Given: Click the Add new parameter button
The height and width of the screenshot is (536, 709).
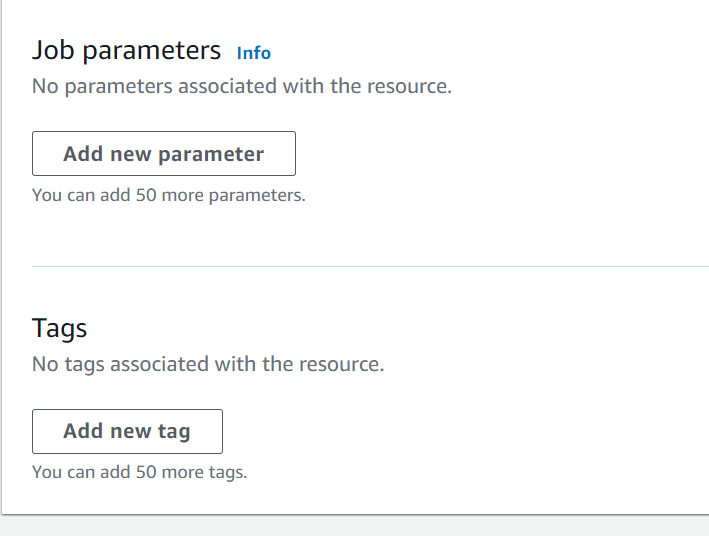Looking at the screenshot, I should click(x=163, y=154).
